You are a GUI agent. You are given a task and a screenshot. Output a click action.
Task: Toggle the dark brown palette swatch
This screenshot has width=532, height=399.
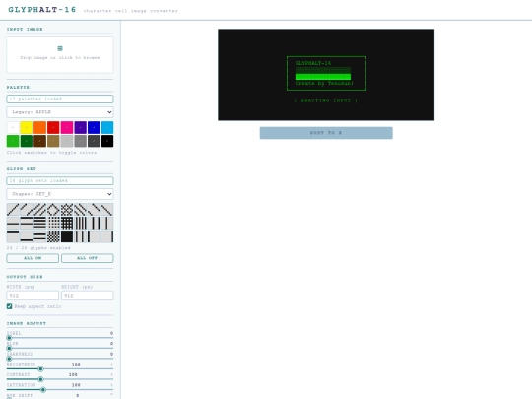(39, 141)
